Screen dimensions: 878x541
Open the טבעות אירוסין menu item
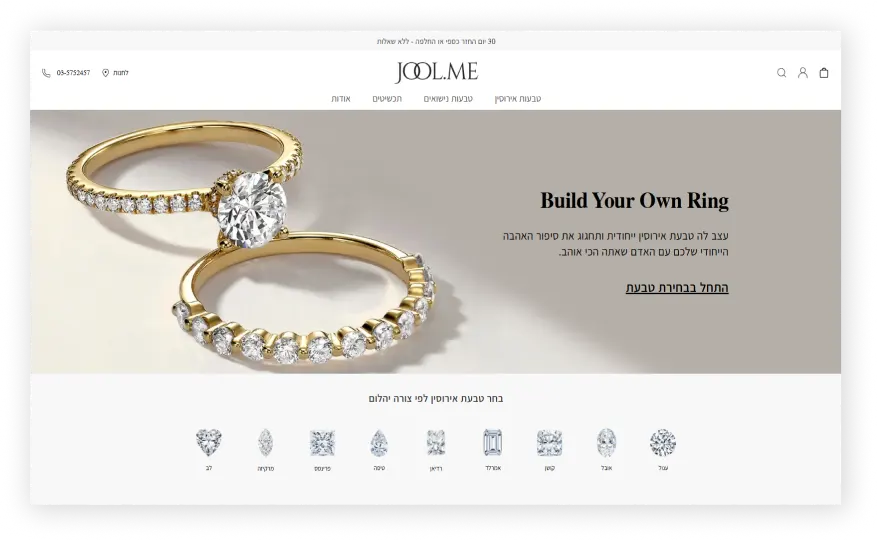[517, 99]
